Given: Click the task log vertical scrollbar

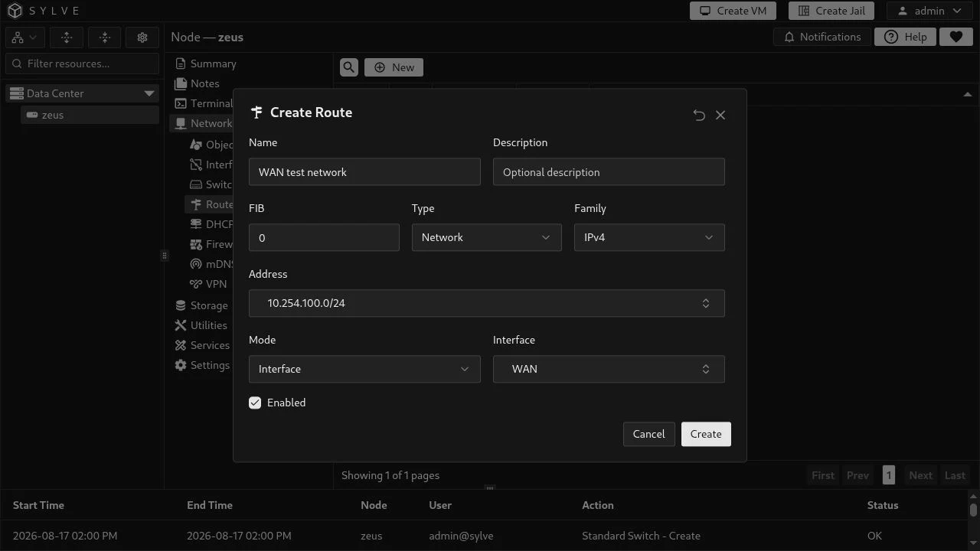Looking at the screenshot, I should click(973, 510).
